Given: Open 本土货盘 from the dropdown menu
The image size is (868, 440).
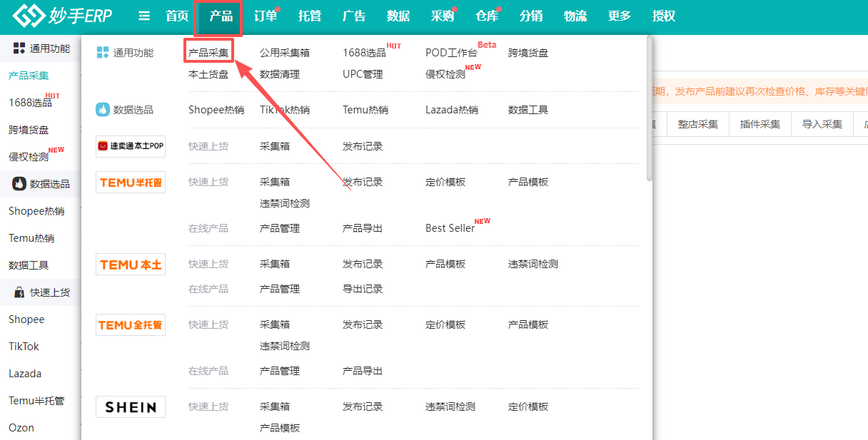Looking at the screenshot, I should click(208, 74).
